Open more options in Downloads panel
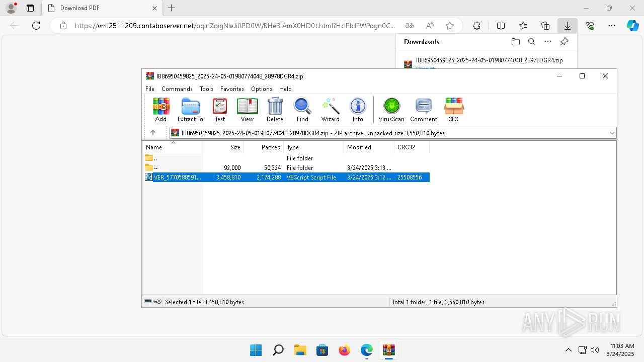The width and height of the screenshot is (644, 362). click(548, 42)
